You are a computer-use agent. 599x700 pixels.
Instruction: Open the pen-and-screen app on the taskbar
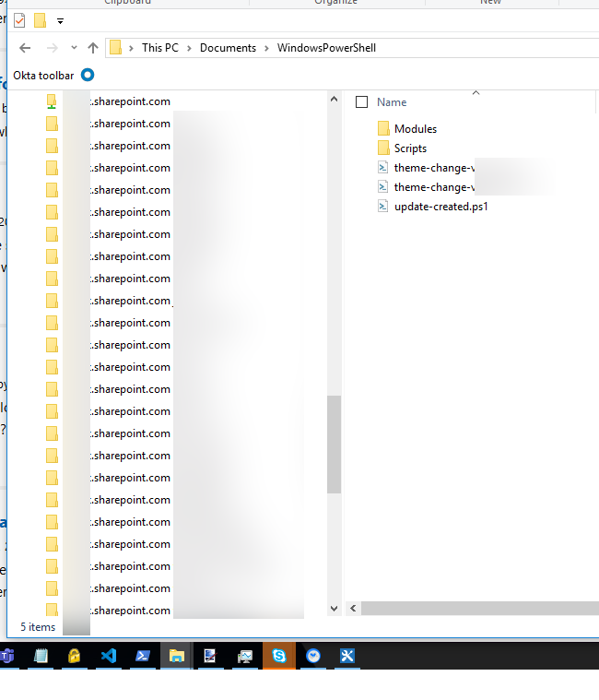pos(209,656)
